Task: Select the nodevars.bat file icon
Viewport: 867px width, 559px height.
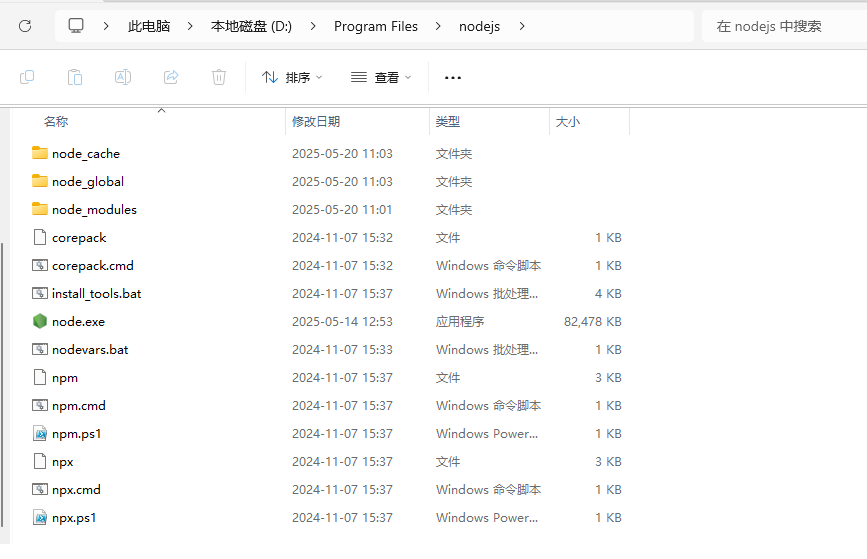Action: 40,349
